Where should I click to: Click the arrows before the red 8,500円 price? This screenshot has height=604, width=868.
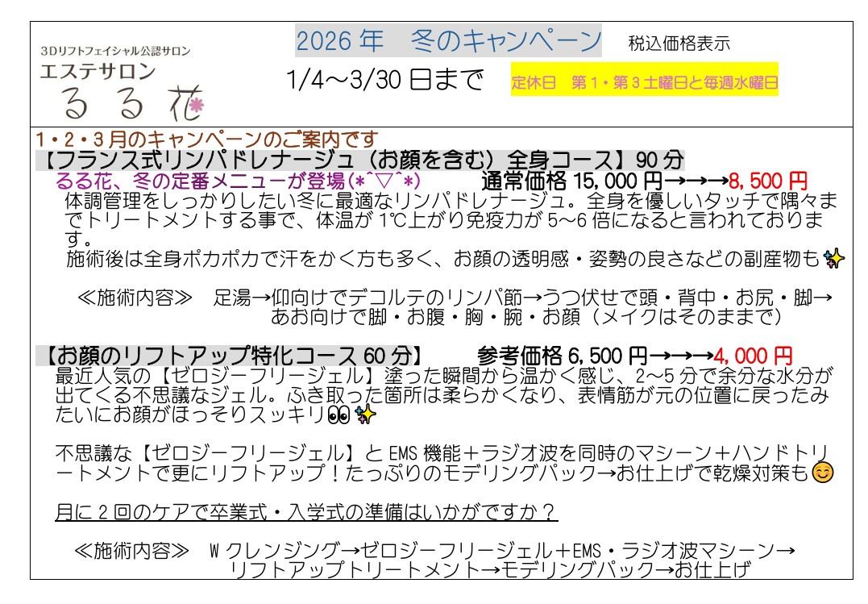695,180
